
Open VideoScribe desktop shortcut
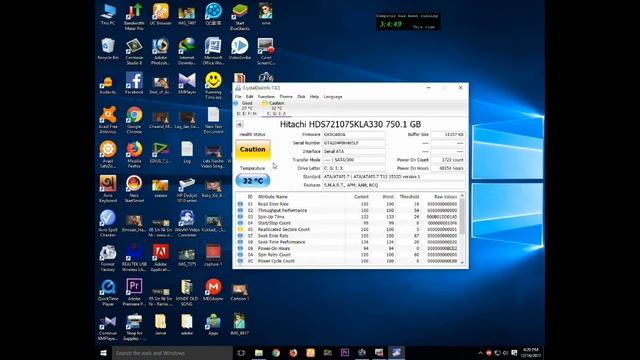coord(240,49)
